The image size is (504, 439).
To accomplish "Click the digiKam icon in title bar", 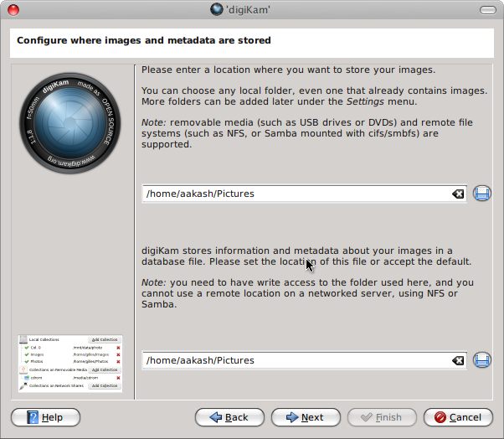I will [217, 9].
